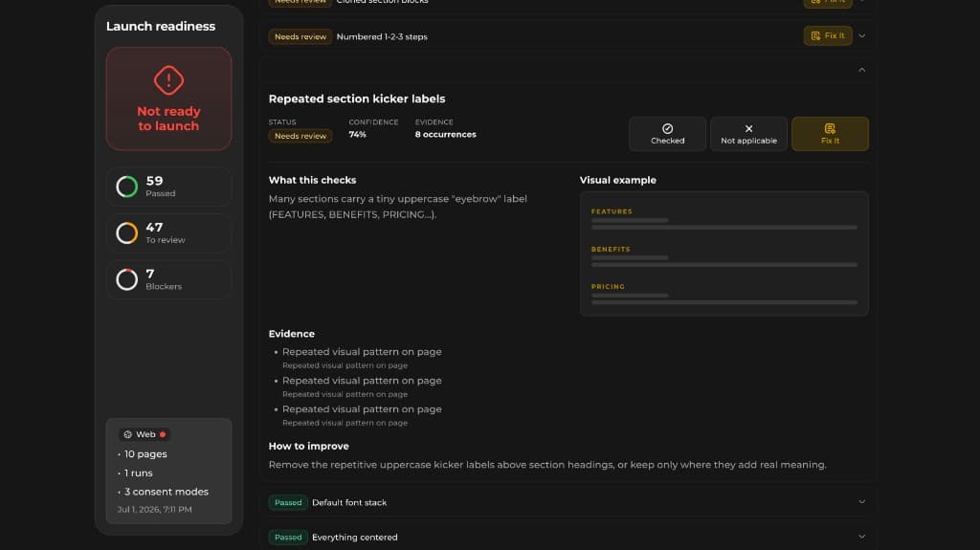This screenshot has height=550, width=980.
Task: Open the 47 To review summary card
Action: 168,233
